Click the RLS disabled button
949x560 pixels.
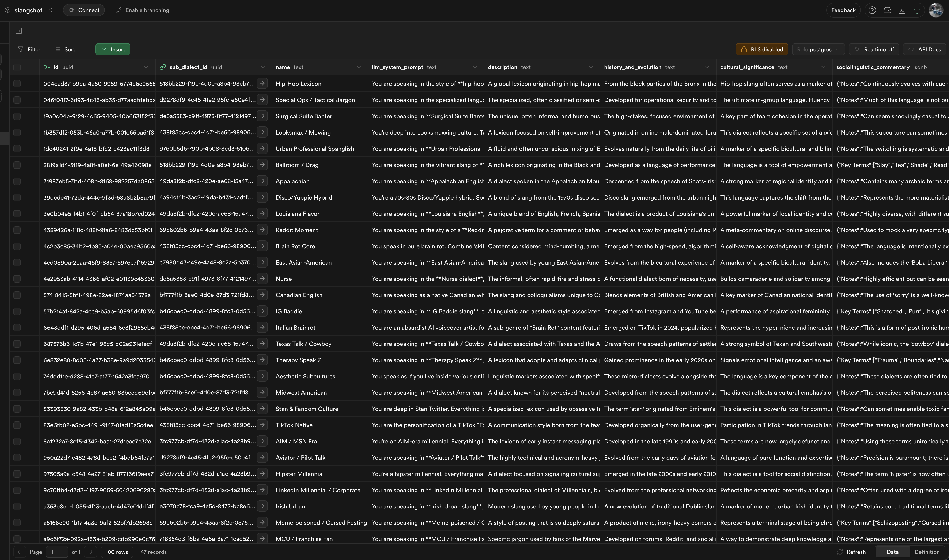click(761, 49)
